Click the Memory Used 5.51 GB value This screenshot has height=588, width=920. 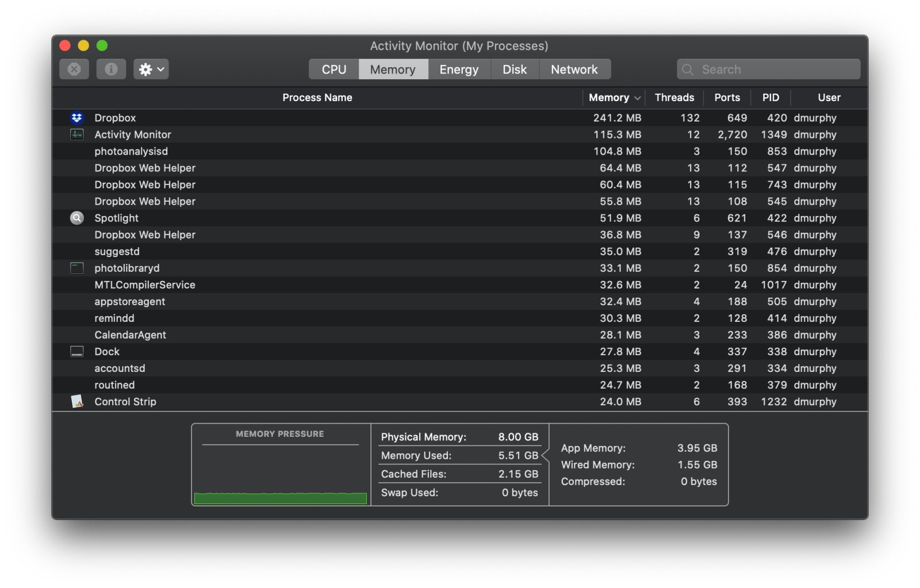(518, 455)
